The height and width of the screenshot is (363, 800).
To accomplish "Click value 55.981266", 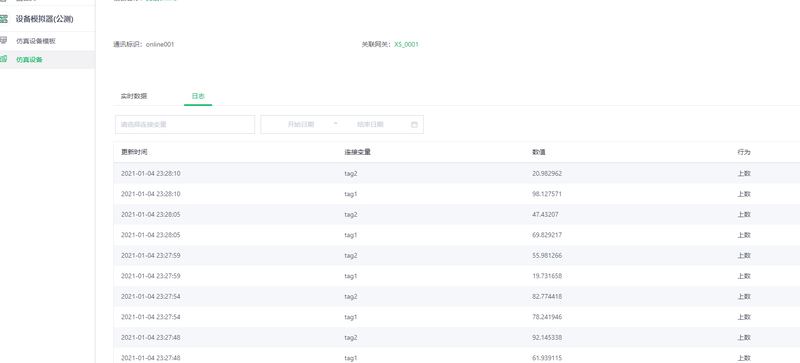I will tap(547, 255).
